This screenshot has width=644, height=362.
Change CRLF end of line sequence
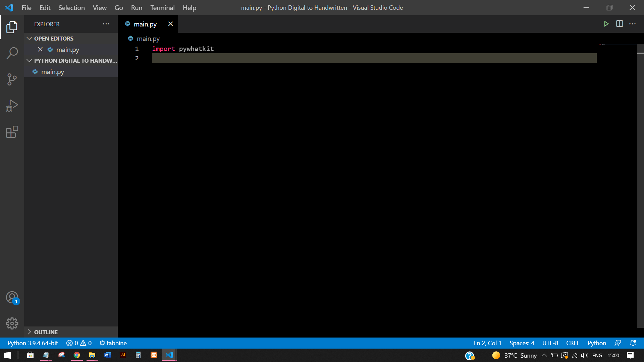coord(573,343)
